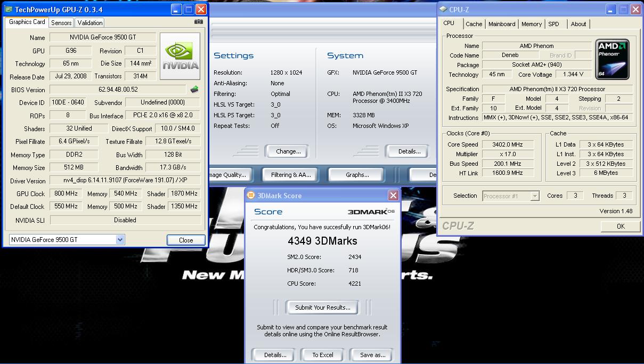Select the SPD tab in CPU-Z
Viewport: 644px width, 364px height.
(x=554, y=24)
